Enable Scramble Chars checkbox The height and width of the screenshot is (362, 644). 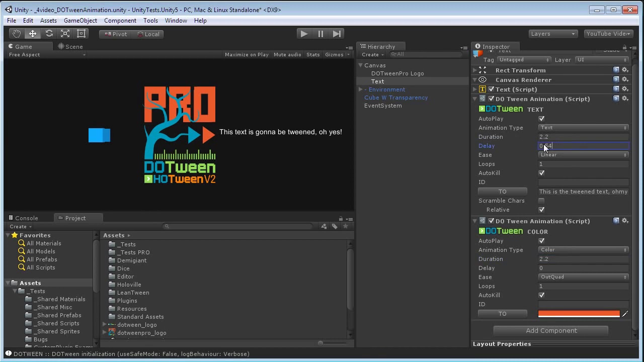(x=541, y=201)
